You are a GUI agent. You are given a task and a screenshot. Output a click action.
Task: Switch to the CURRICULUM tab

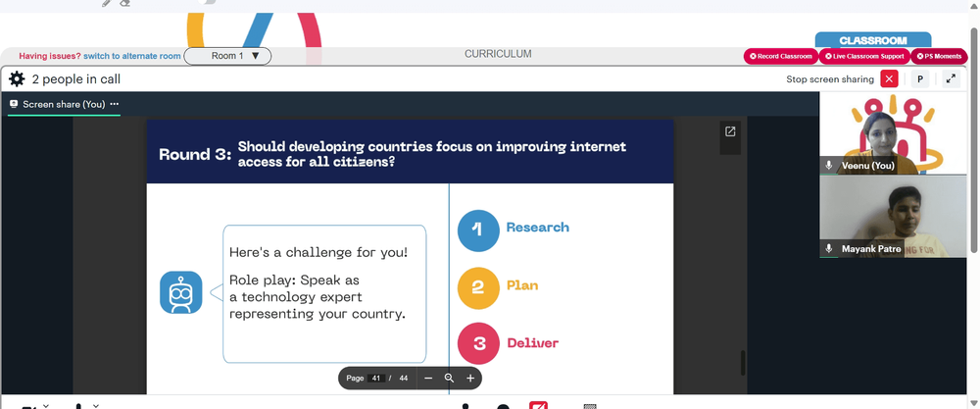(x=498, y=54)
